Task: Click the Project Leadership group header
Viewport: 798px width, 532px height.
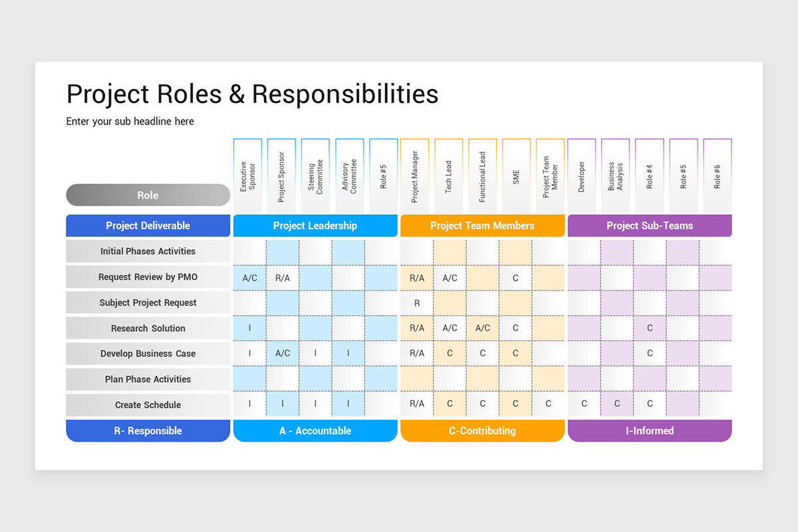Action: (315, 225)
